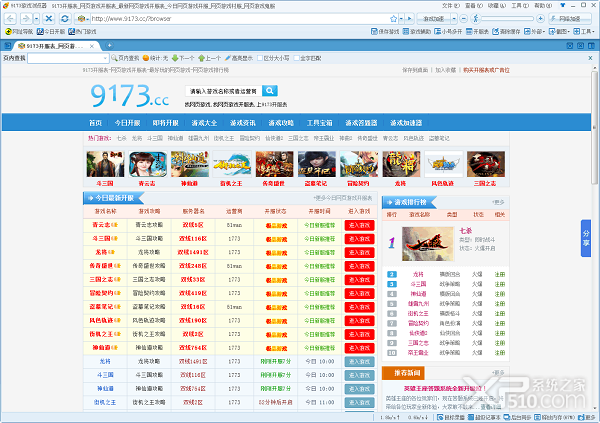Open 网址导航 bookmark in favorites bar

19,31
